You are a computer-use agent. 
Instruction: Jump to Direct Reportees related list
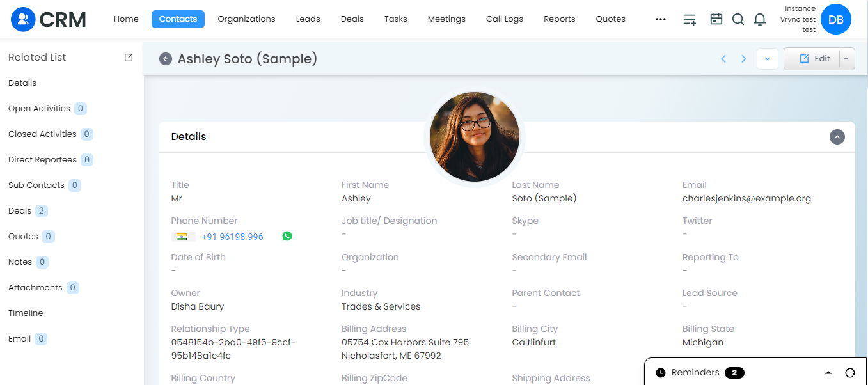coord(42,160)
